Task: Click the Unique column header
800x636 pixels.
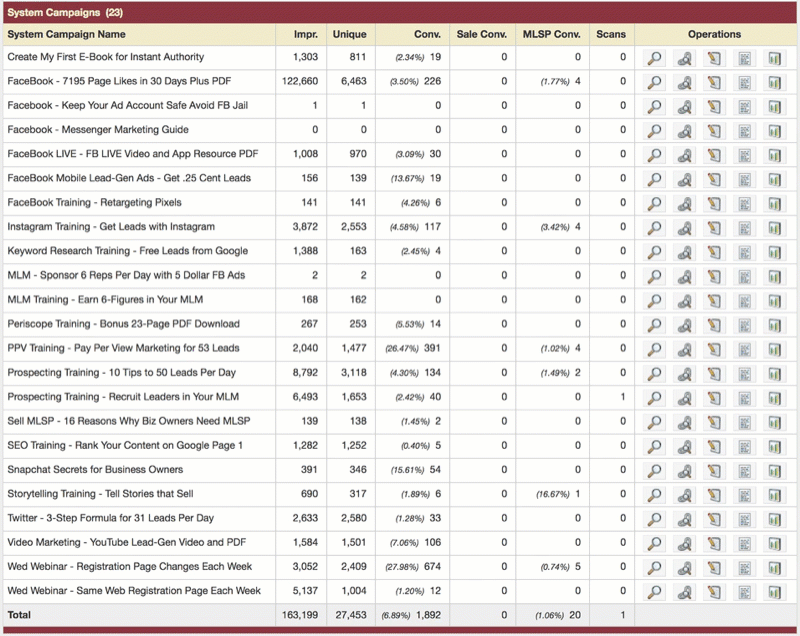Action: click(349, 34)
